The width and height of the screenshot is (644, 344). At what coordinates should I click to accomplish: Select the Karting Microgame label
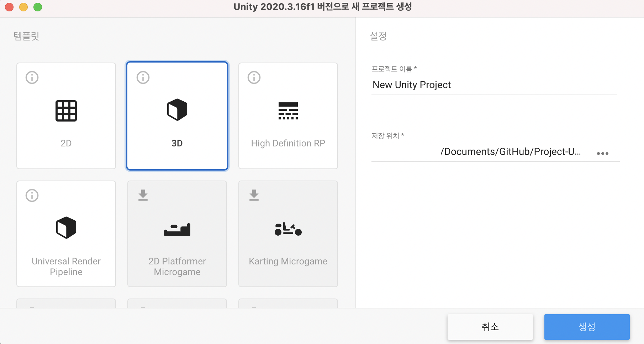coord(288,261)
